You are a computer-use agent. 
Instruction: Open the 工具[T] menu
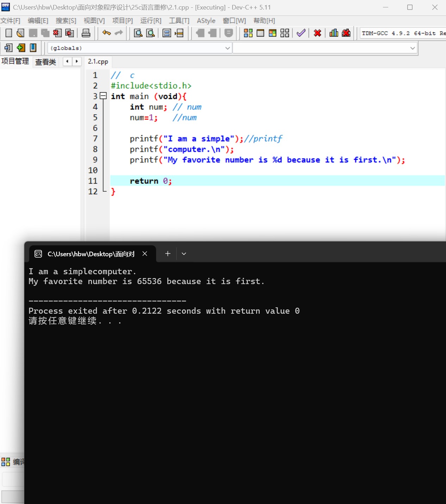pyautogui.click(x=179, y=21)
